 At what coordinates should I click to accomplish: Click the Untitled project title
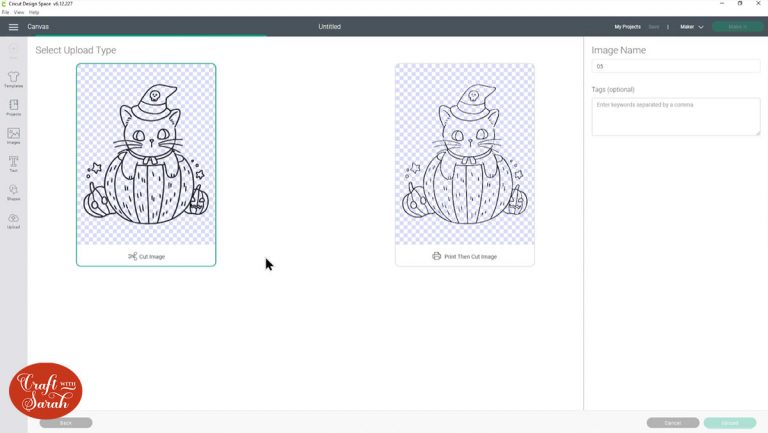(x=330, y=27)
